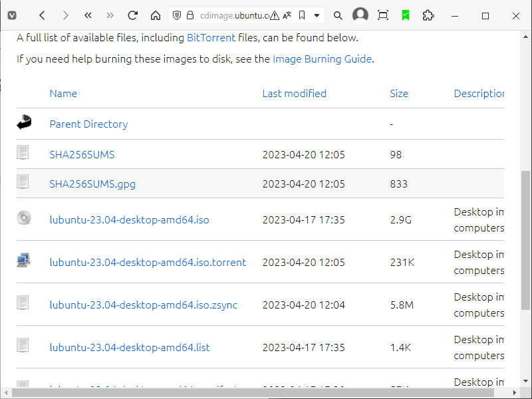Screen dimensions: 532x399
Task: Sort by Last modified column
Action: coord(295,94)
